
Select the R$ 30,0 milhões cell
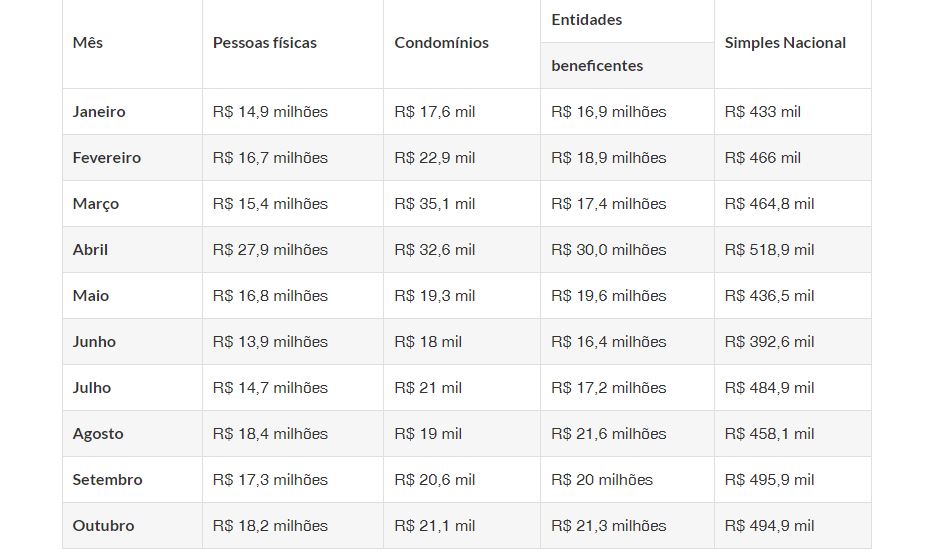point(608,250)
